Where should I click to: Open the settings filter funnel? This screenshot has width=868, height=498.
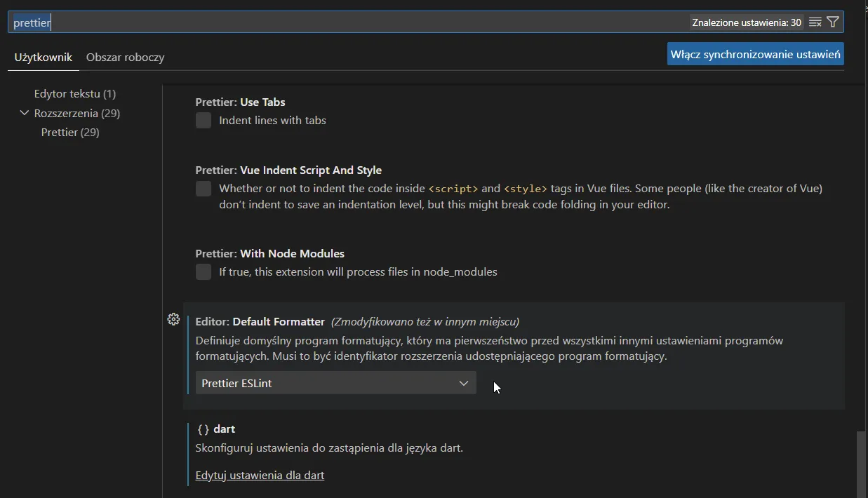[833, 22]
